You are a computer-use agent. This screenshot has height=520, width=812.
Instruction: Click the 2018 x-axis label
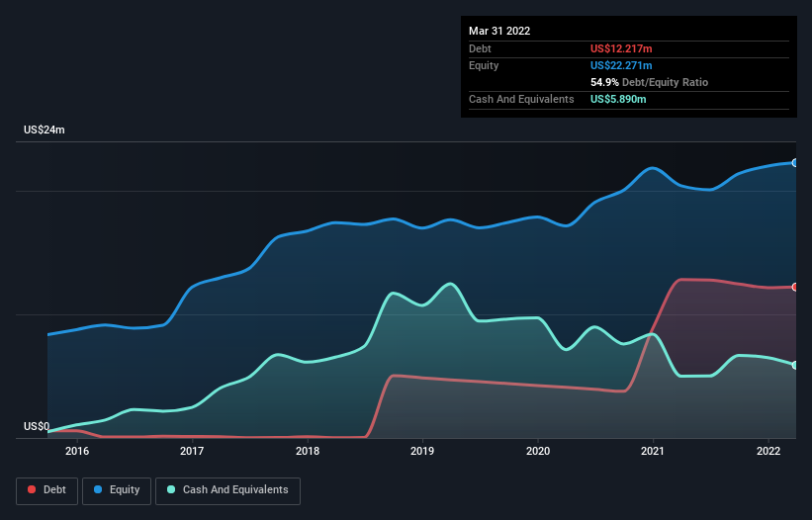308,451
